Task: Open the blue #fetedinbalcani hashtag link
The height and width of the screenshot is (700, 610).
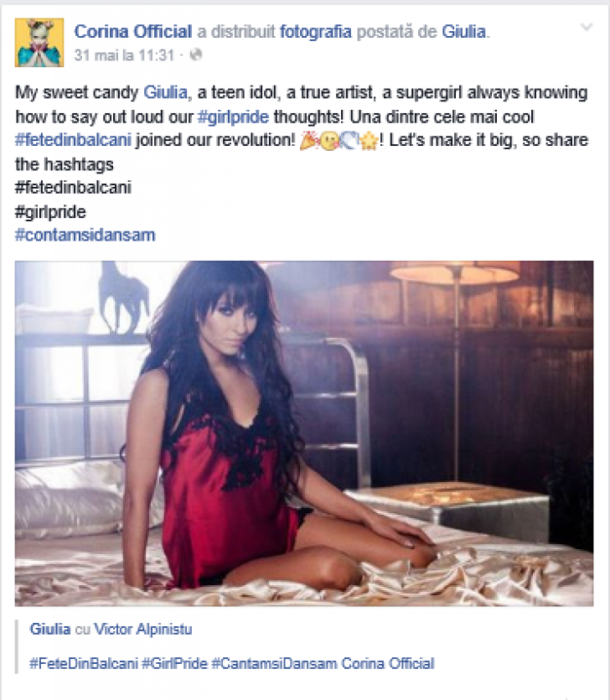Action: tap(73, 140)
